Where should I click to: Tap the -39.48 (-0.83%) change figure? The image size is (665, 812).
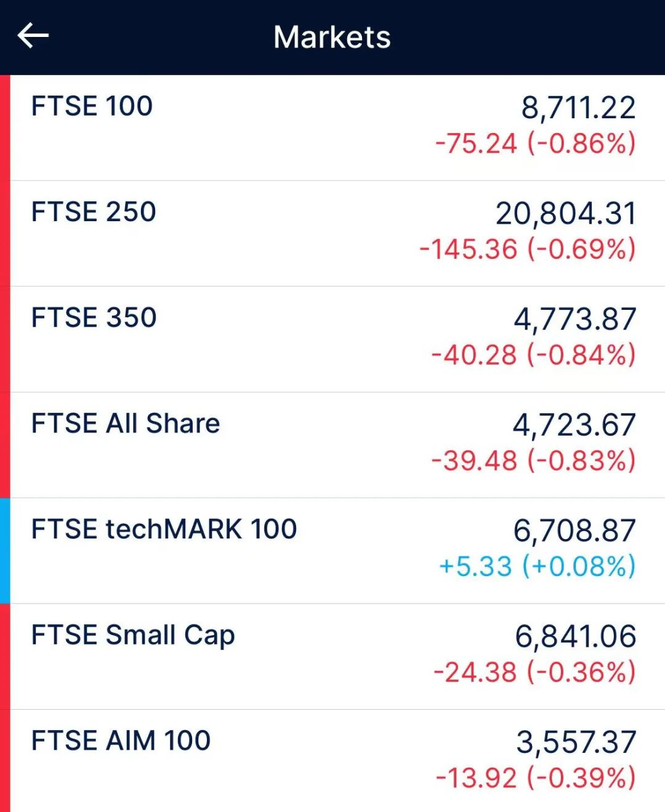tap(533, 461)
